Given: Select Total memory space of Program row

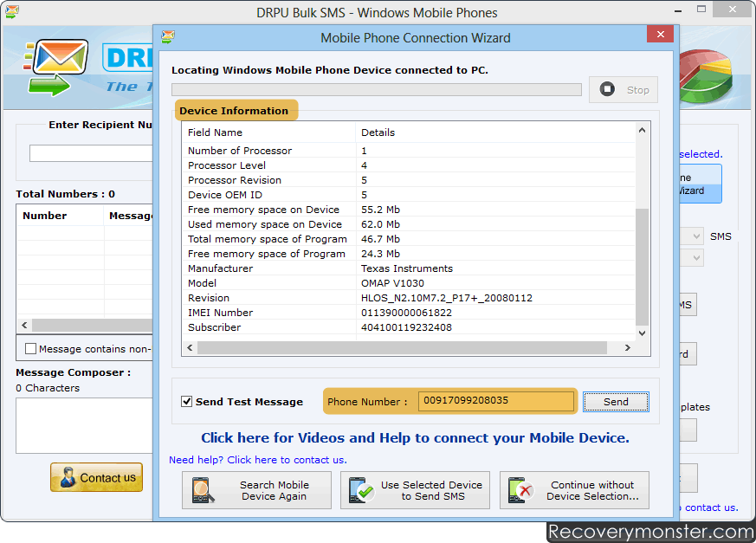Looking at the screenshot, I should 409,239.
